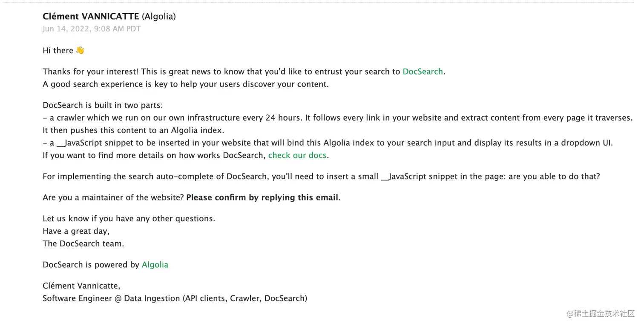Click the "(Algolia)" label beside sender name
Screen dimensions: 644x327
(158, 17)
